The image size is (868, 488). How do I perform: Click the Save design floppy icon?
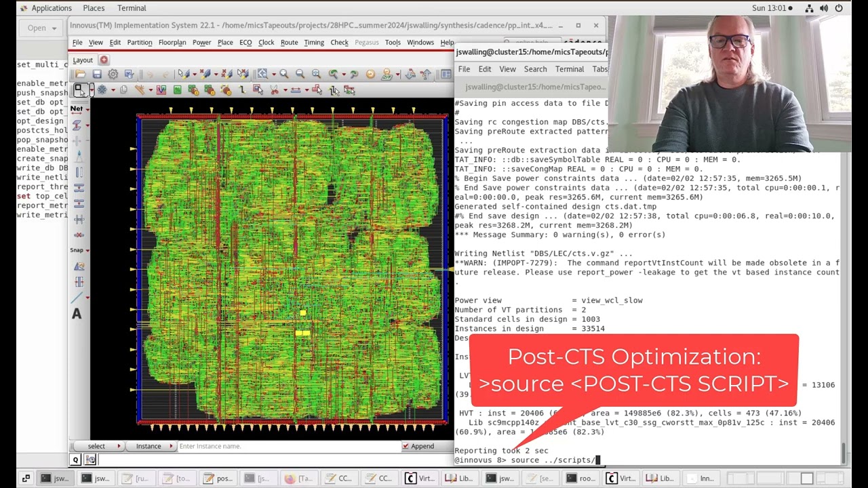(x=97, y=74)
